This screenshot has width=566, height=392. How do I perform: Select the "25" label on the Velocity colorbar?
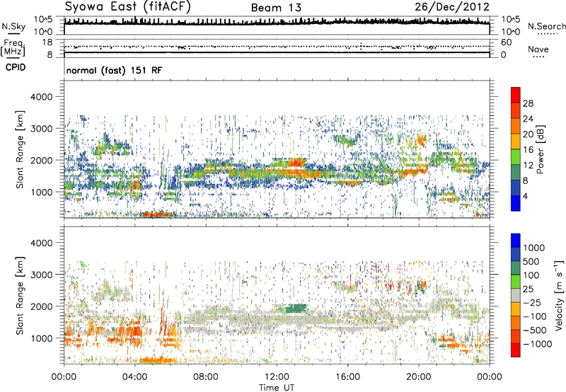coord(529,289)
